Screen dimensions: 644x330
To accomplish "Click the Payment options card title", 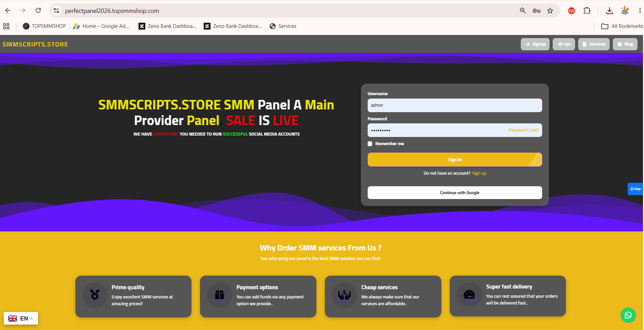I will click(x=257, y=287).
